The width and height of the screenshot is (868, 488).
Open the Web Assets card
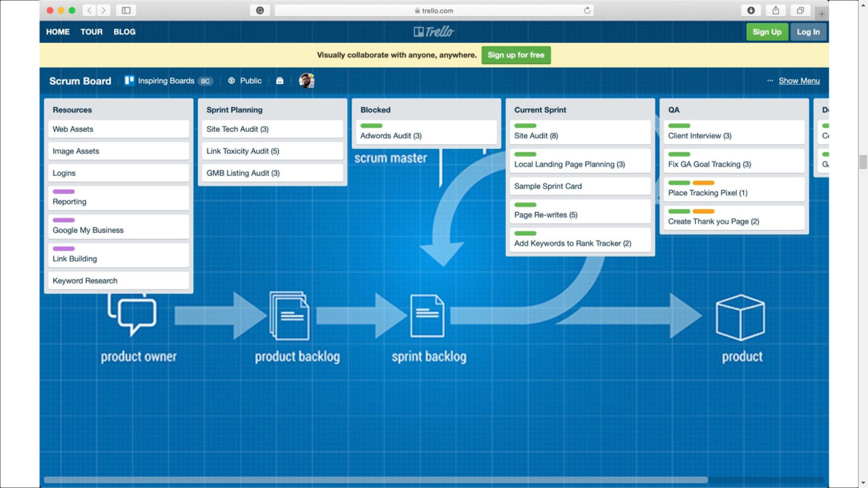coord(119,129)
